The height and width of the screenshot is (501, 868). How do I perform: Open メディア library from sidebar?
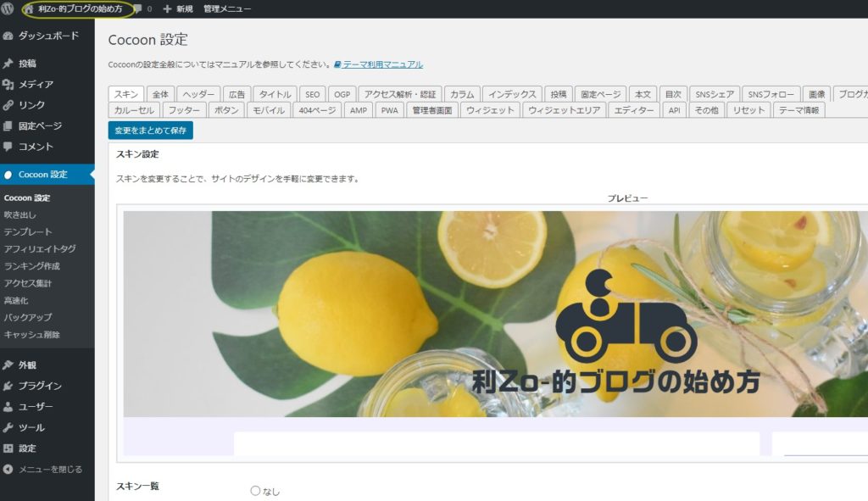36,84
